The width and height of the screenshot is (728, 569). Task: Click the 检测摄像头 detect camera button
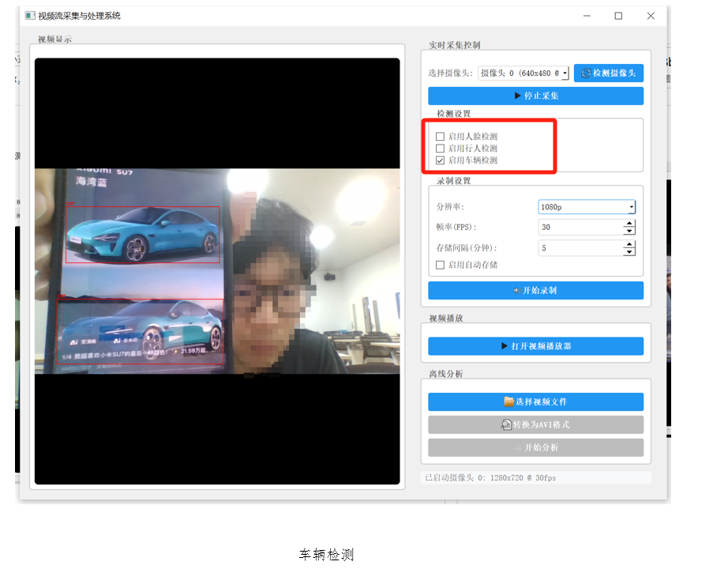coord(608,73)
